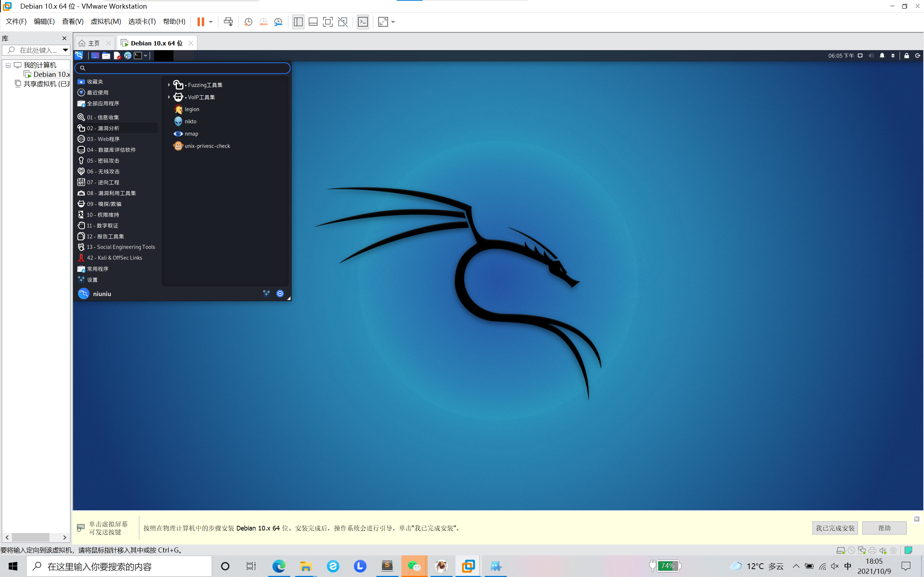
Task: Open the nikto vulnerability scanner
Action: pyautogui.click(x=190, y=122)
